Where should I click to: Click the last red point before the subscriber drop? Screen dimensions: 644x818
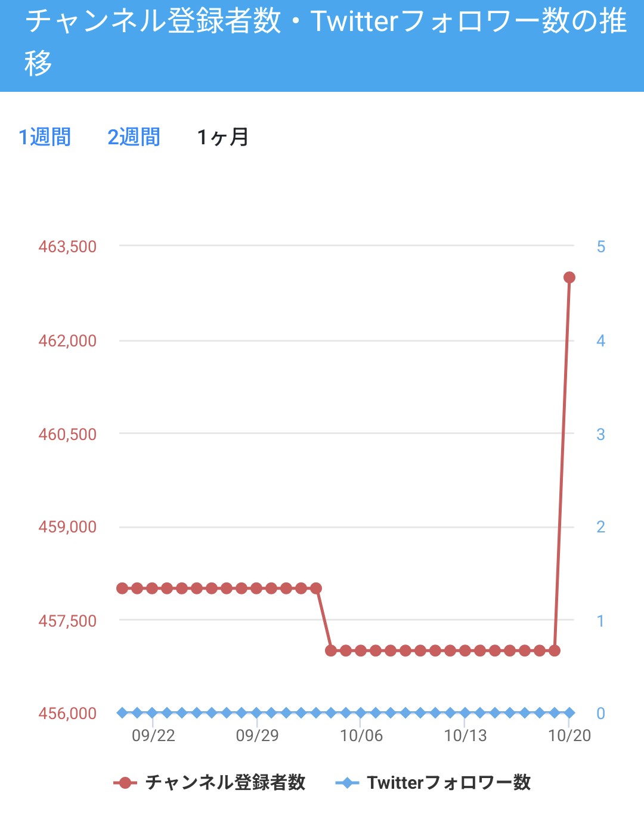pos(316,588)
